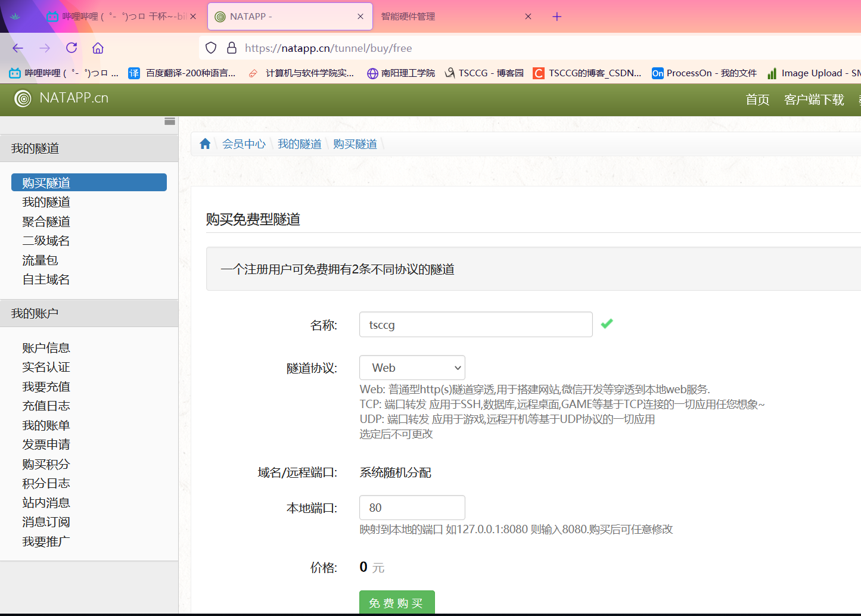The height and width of the screenshot is (616, 861).
Task: Open 充值日志 in sidebar
Action: [x=46, y=406]
